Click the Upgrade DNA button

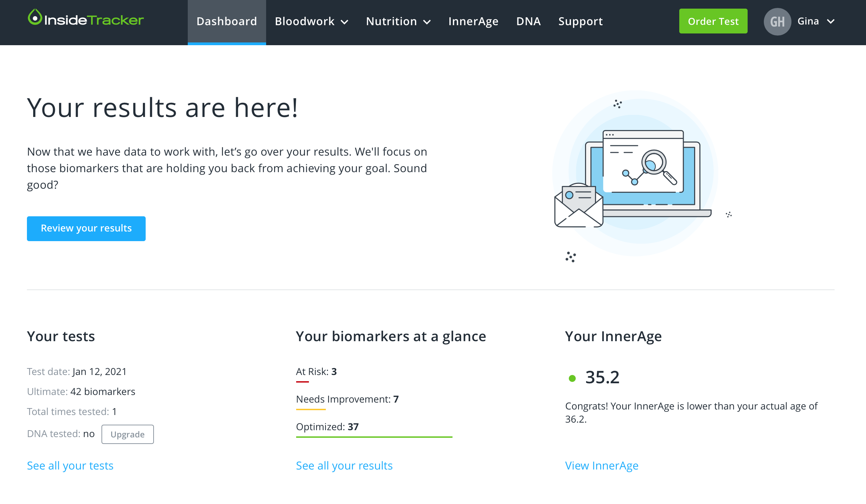click(x=127, y=434)
